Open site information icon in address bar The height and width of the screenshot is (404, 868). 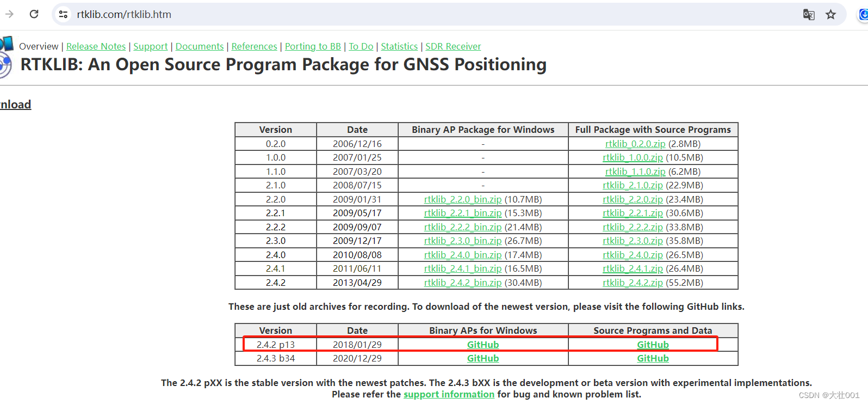pyautogui.click(x=64, y=14)
